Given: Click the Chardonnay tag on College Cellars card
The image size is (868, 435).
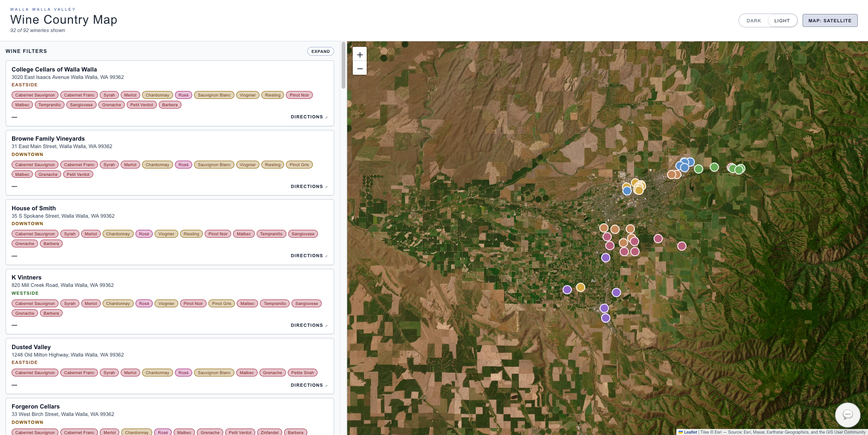Looking at the screenshot, I should (157, 95).
